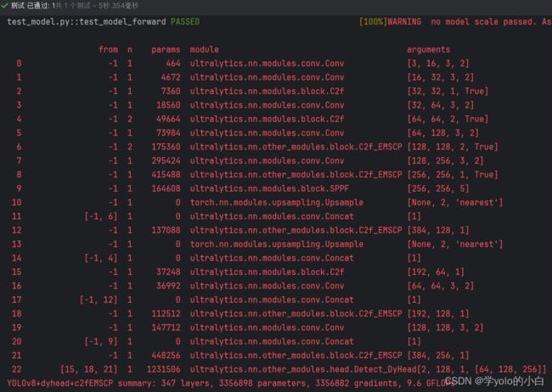The height and width of the screenshot is (392, 552).
Task: Click arguments [64, 64, 2, True]
Action: pyautogui.click(x=448, y=119)
